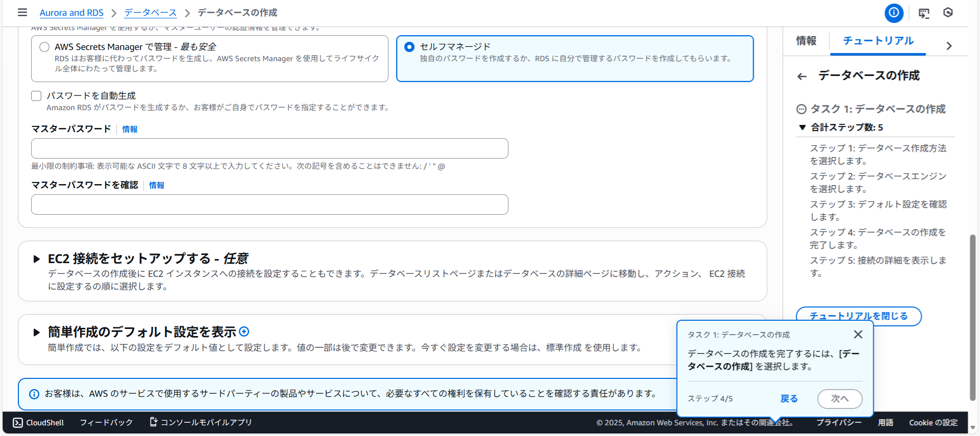
Task: Expand 簡単作成のデフォルト設定を表示 section
Action: click(x=36, y=332)
